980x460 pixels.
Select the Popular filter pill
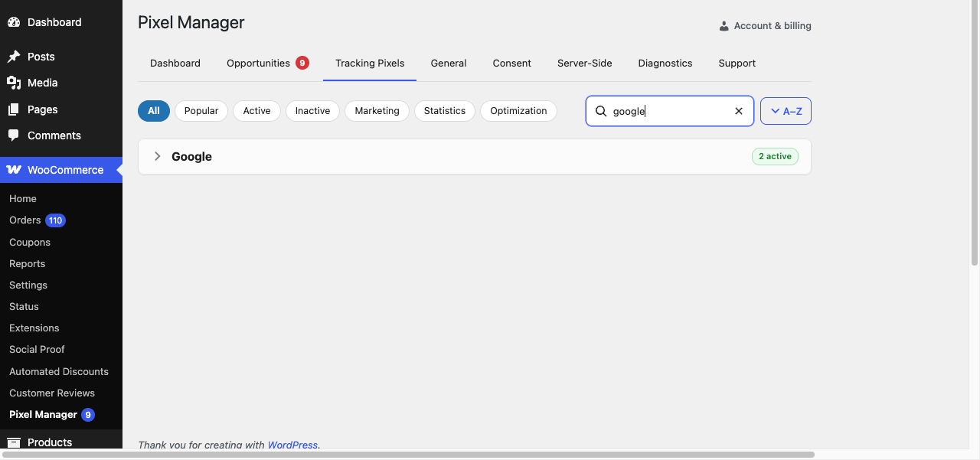tap(201, 111)
